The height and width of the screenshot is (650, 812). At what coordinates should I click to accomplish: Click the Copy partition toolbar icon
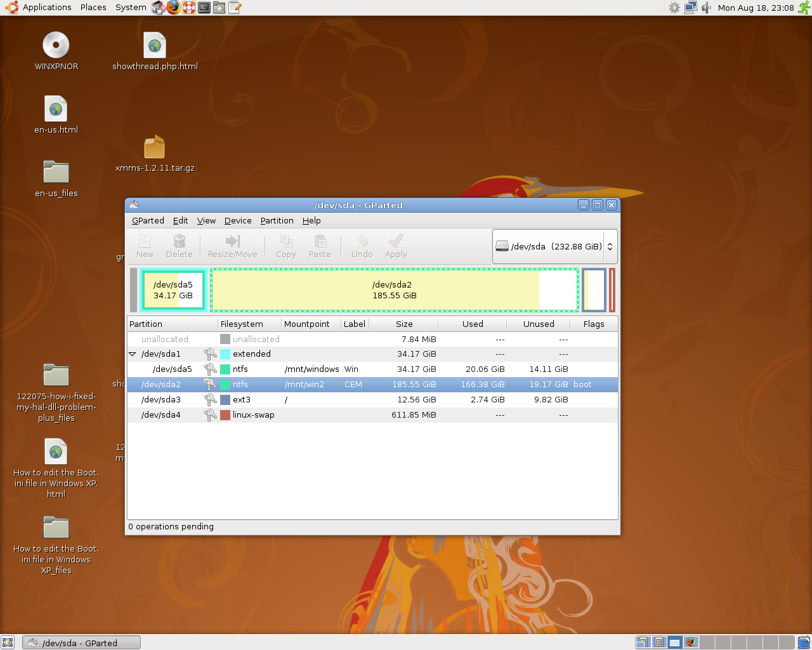click(x=286, y=241)
